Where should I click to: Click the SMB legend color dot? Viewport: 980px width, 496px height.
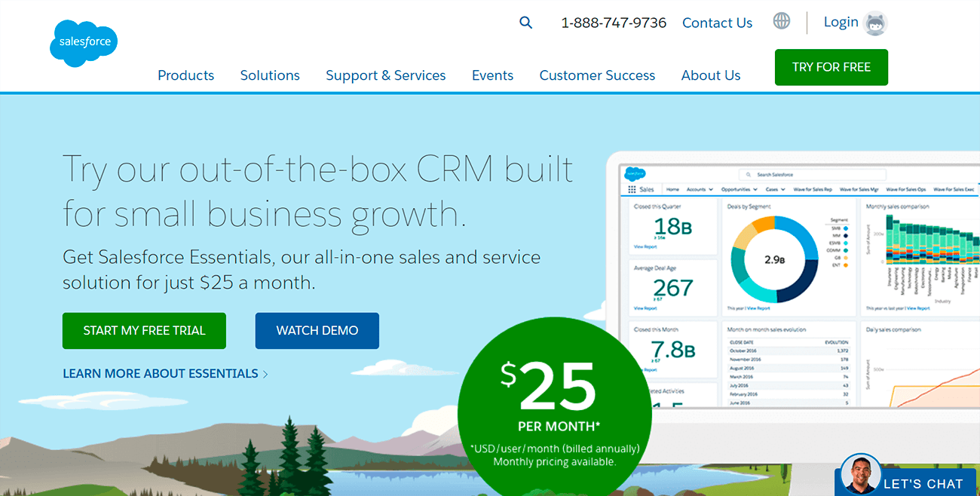click(847, 228)
